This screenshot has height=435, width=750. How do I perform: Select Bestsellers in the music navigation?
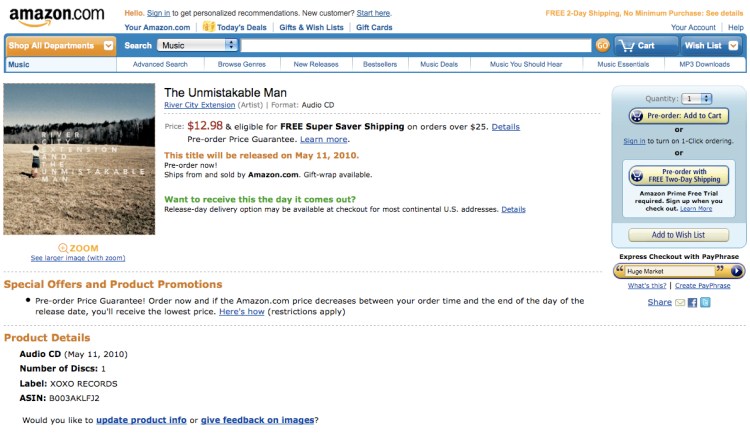[x=380, y=64]
